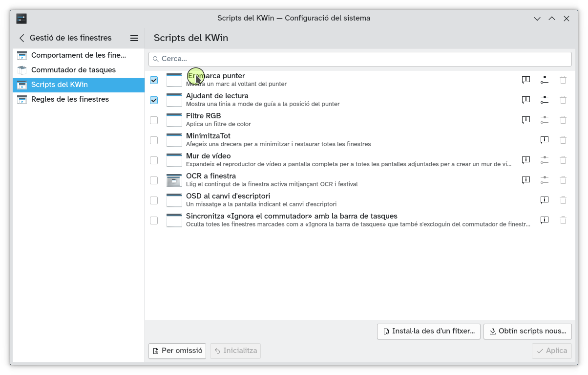
Task: Open the Mur de vídeo info button
Action: click(x=526, y=160)
